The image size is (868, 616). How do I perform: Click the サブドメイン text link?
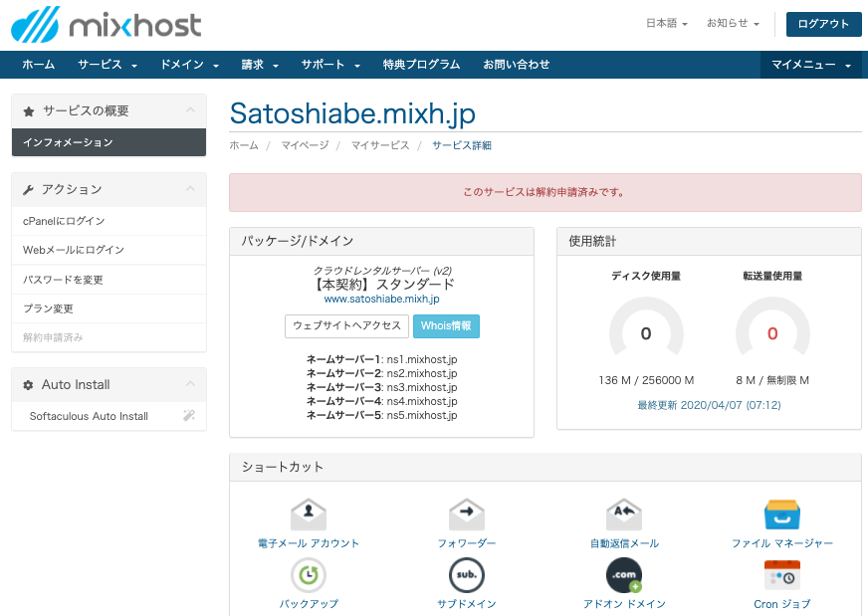pyautogui.click(x=467, y=604)
